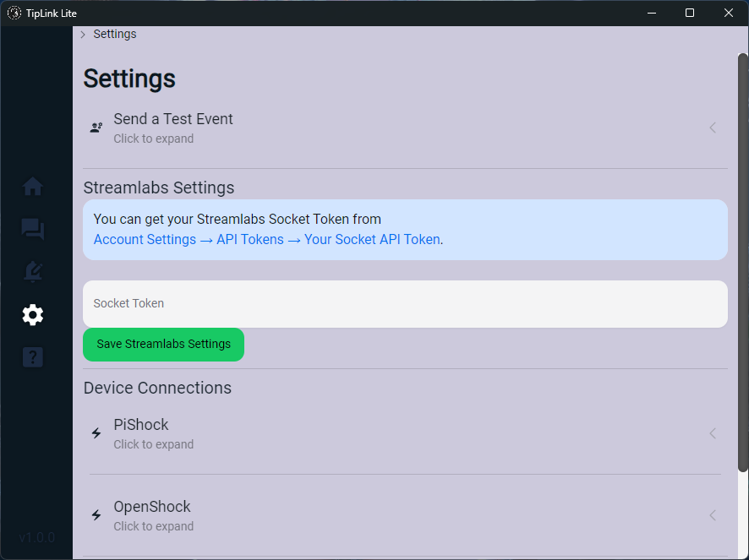Focus the Socket Token input field
Viewport: 749px width, 560px height.
click(404, 304)
